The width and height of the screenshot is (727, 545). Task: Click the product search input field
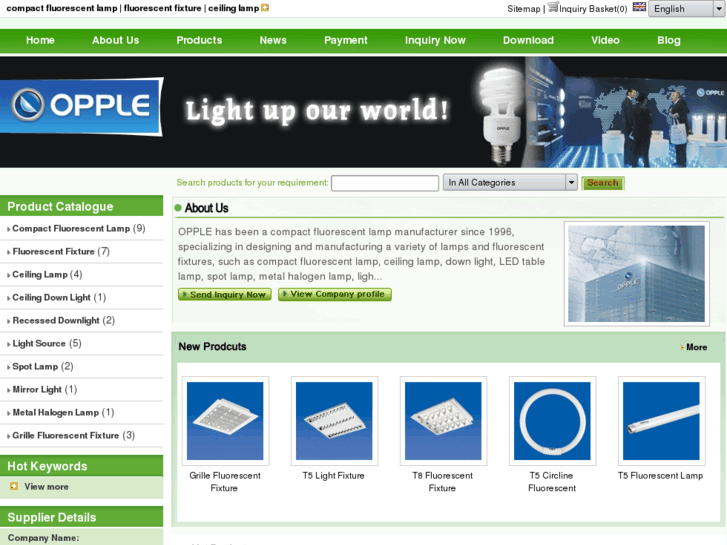[385, 183]
